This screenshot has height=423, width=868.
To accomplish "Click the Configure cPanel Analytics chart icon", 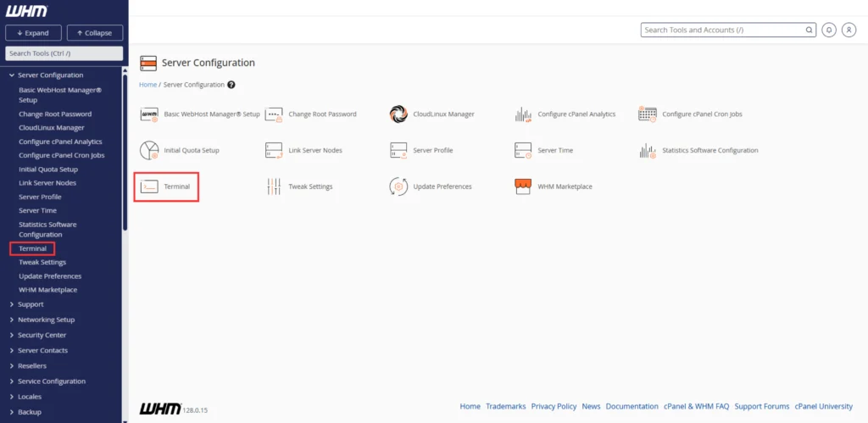I will (523, 114).
